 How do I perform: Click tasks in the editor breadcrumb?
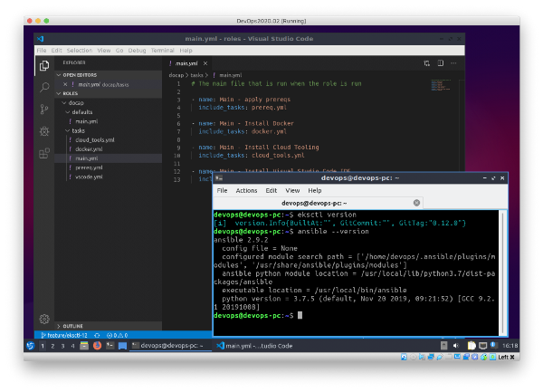click(x=196, y=75)
